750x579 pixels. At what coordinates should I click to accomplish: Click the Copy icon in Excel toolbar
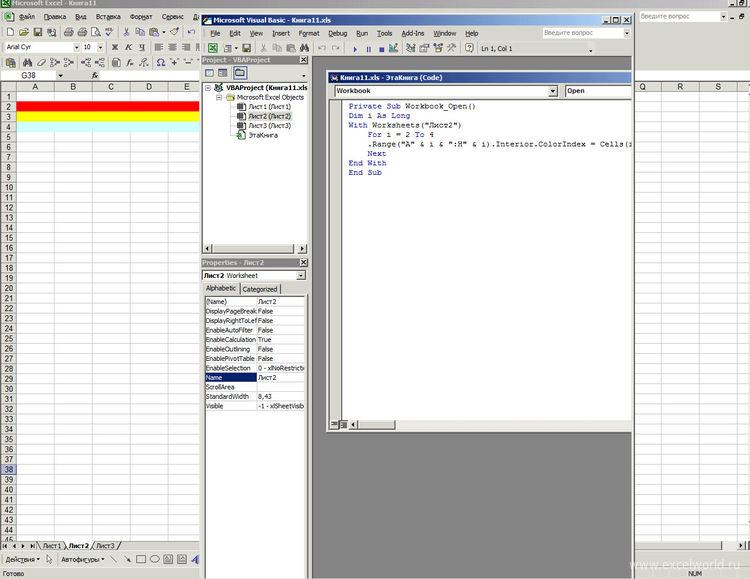pyautogui.click(x=140, y=32)
